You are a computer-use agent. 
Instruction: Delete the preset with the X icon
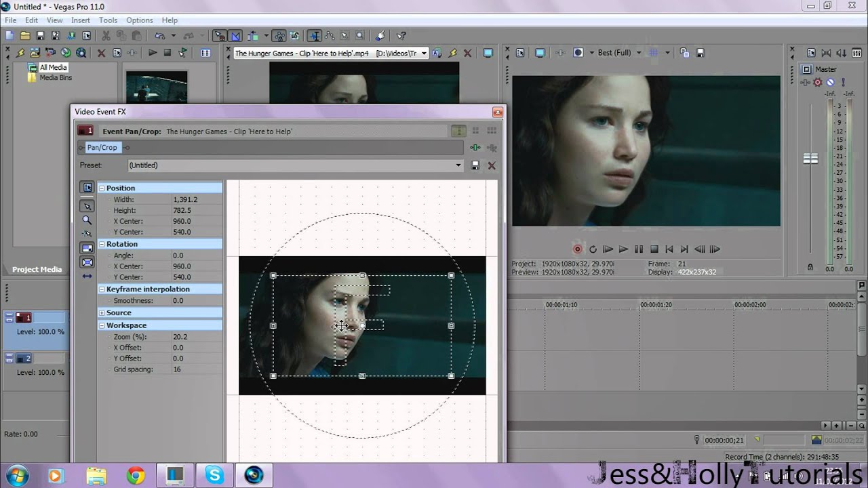(492, 165)
